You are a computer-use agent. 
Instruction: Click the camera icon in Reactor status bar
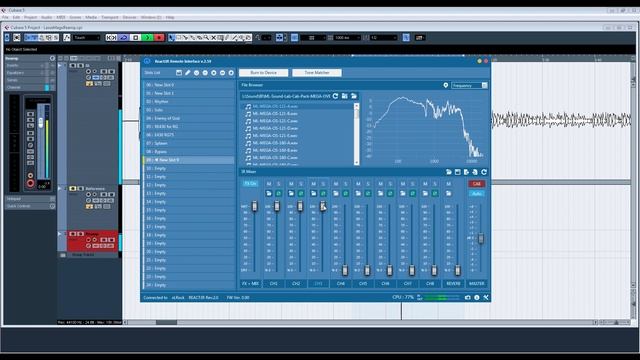pyautogui.click(x=468, y=298)
